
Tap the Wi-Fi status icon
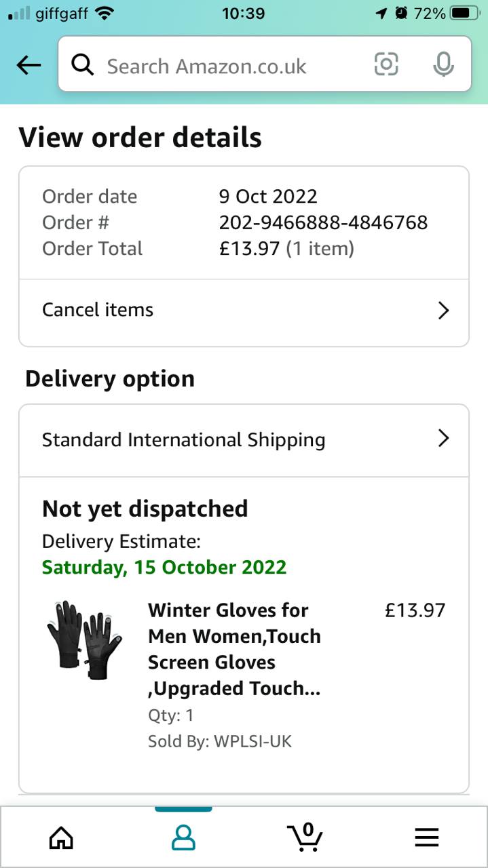pyautogui.click(x=105, y=13)
